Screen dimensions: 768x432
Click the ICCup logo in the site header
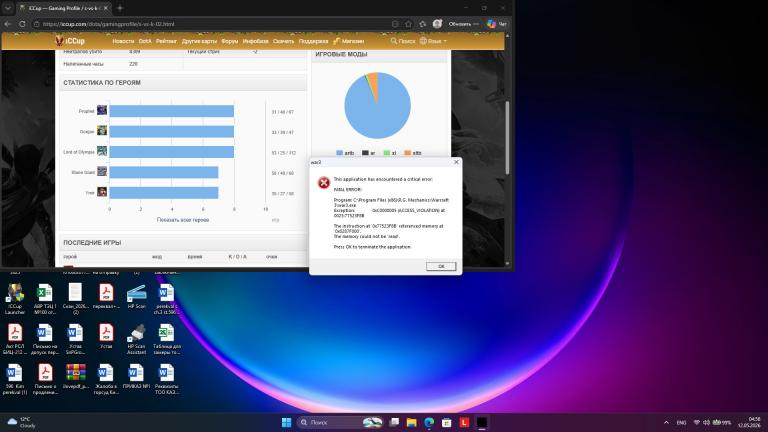[x=70, y=41]
